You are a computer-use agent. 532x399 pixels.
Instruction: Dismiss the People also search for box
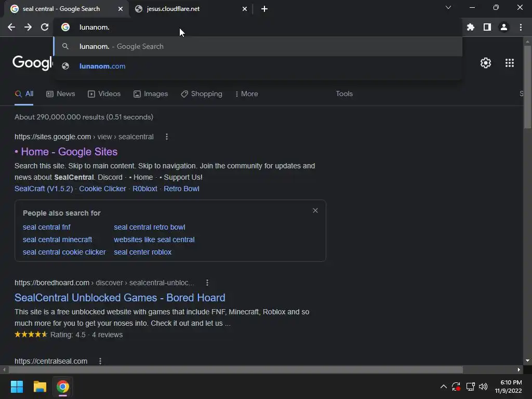tap(315, 211)
